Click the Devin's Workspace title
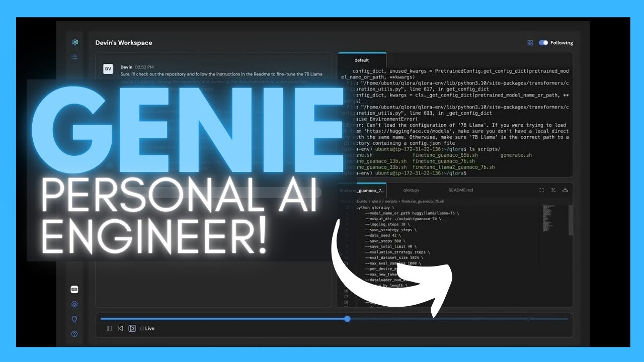 click(124, 43)
